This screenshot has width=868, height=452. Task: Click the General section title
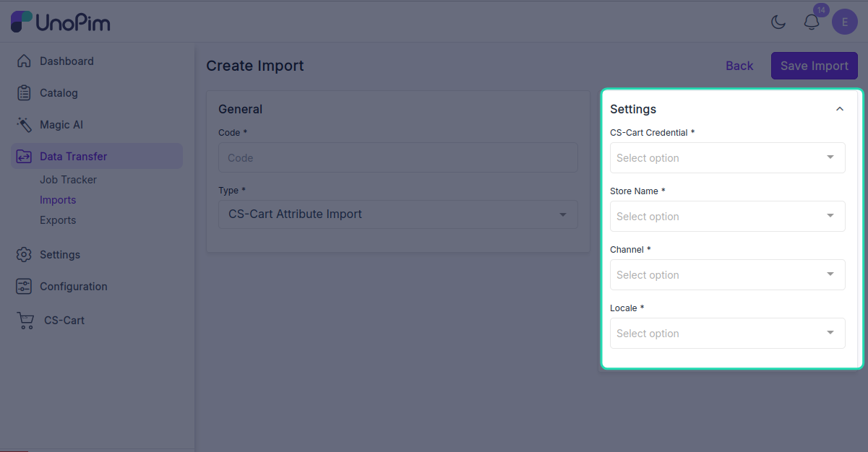pyautogui.click(x=240, y=109)
